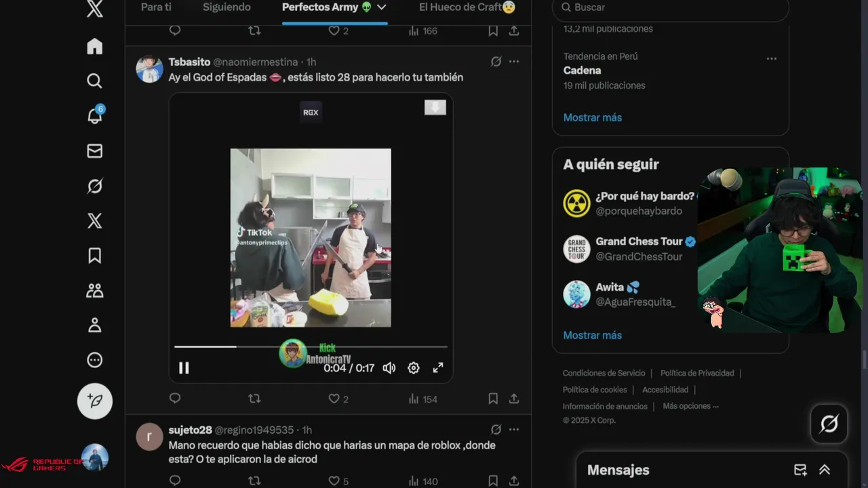The width and height of the screenshot is (868, 488).
Task: Open the Para ti tab
Action: click(x=156, y=7)
